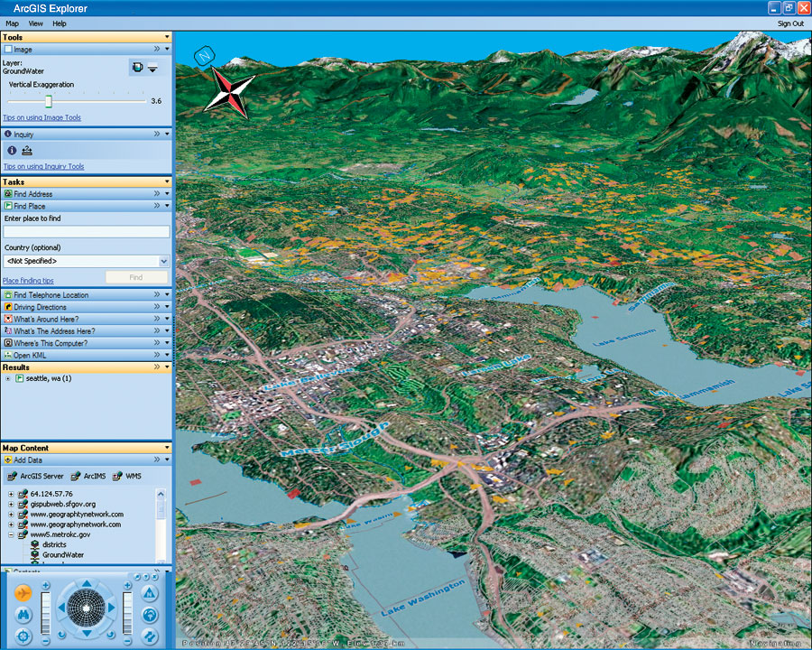812x650 pixels.
Task: Click the minus below the right navigator slider
Action: pyautogui.click(x=127, y=641)
